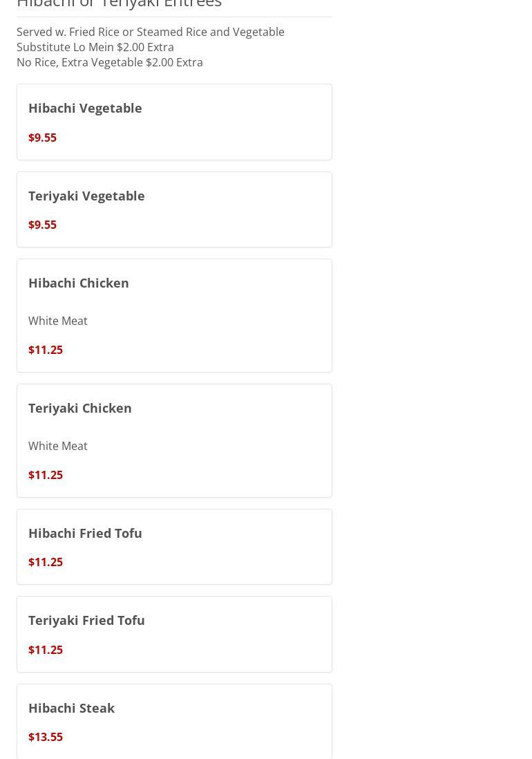532x759 pixels.
Task: Open the Hibachi Vegetable menu item
Action: pos(85,108)
